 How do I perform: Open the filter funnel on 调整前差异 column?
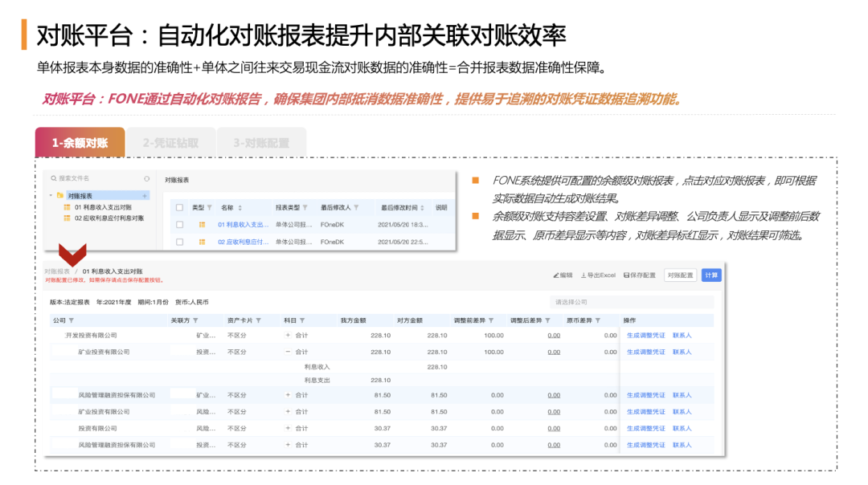(492, 320)
